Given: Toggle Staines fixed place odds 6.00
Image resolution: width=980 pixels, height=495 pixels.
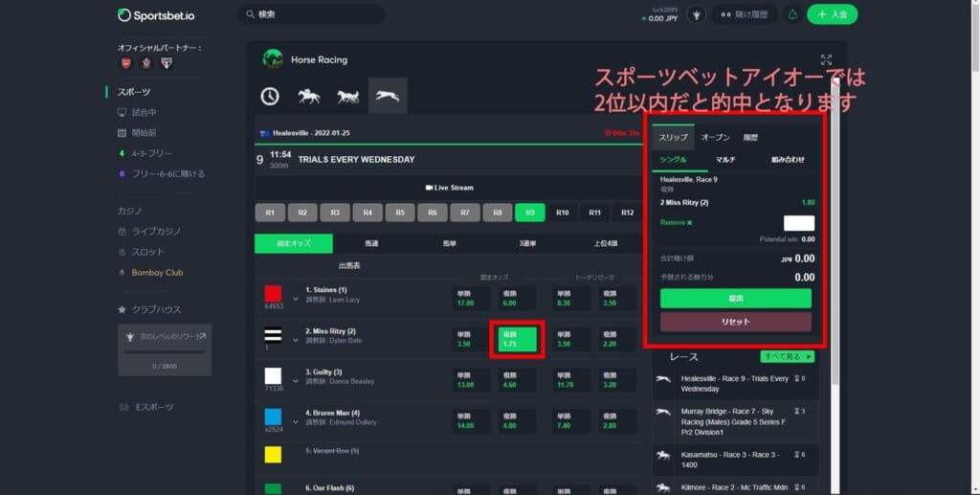Looking at the screenshot, I should 517,298.
